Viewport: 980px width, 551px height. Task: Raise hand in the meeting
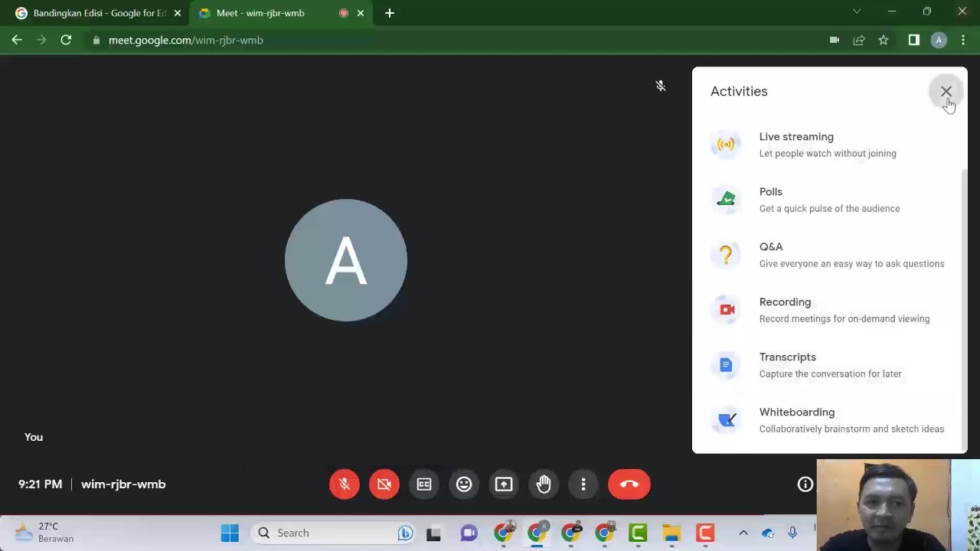[544, 484]
